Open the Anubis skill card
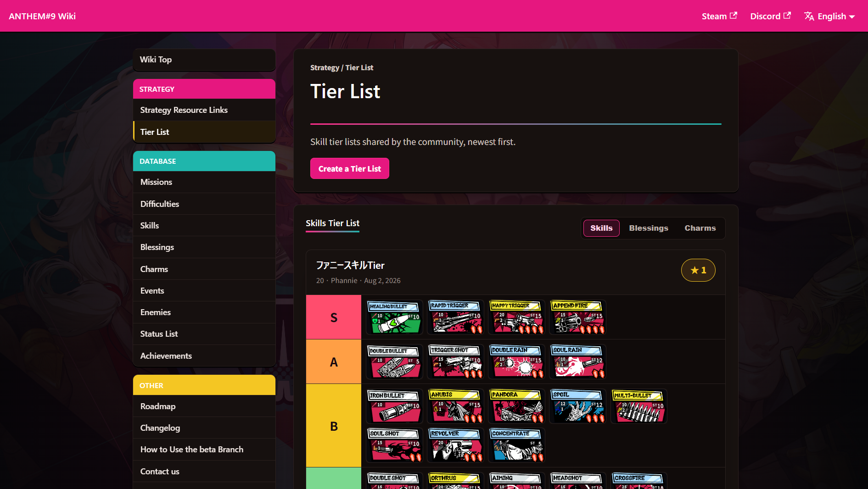The height and width of the screenshot is (489, 868). click(456, 406)
